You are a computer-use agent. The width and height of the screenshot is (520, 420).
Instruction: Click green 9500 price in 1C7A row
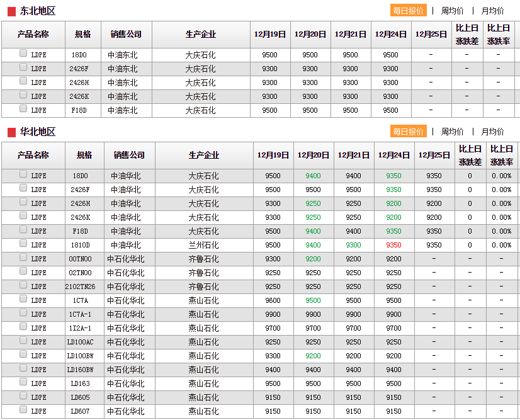click(313, 300)
